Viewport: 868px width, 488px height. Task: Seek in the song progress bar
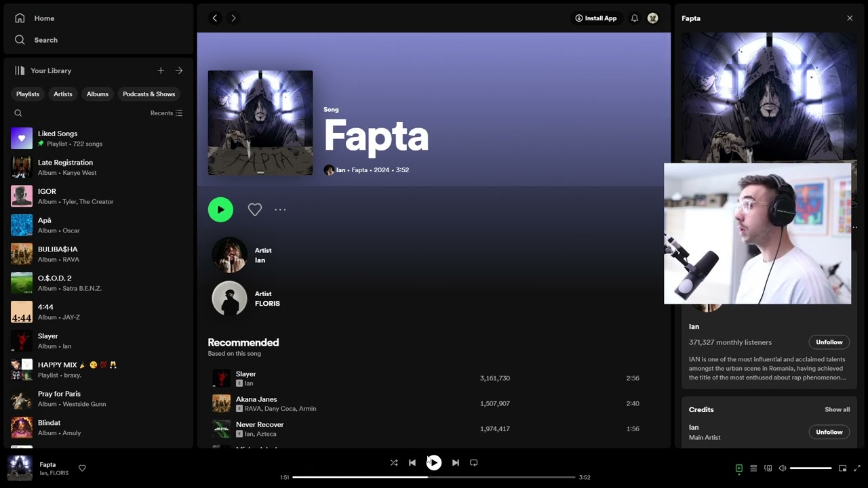point(434,477)
